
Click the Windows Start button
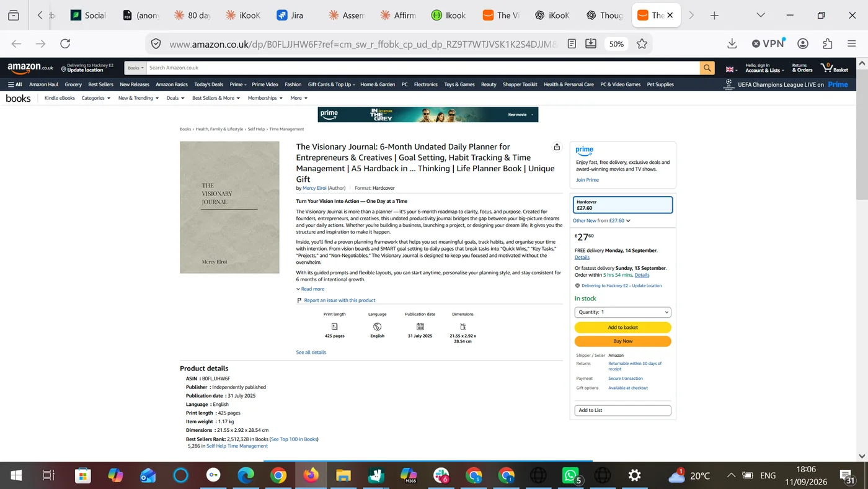16,475
